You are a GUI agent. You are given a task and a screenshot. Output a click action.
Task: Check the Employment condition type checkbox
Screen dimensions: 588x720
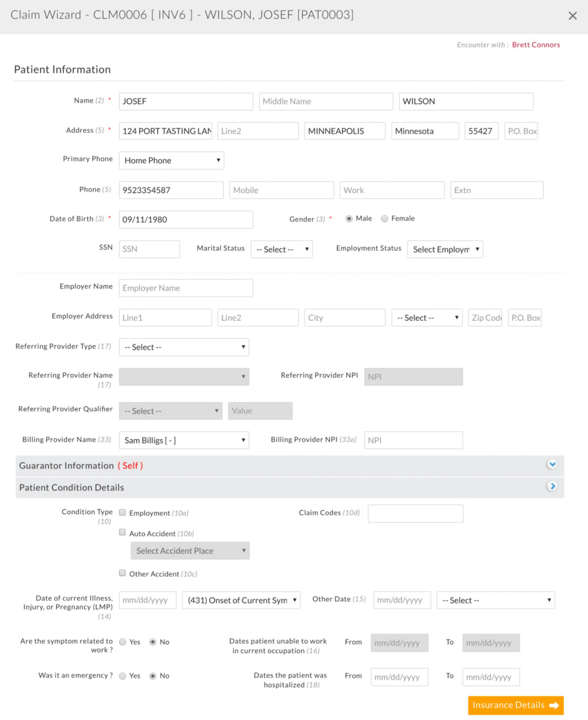[x=123, y=512]
